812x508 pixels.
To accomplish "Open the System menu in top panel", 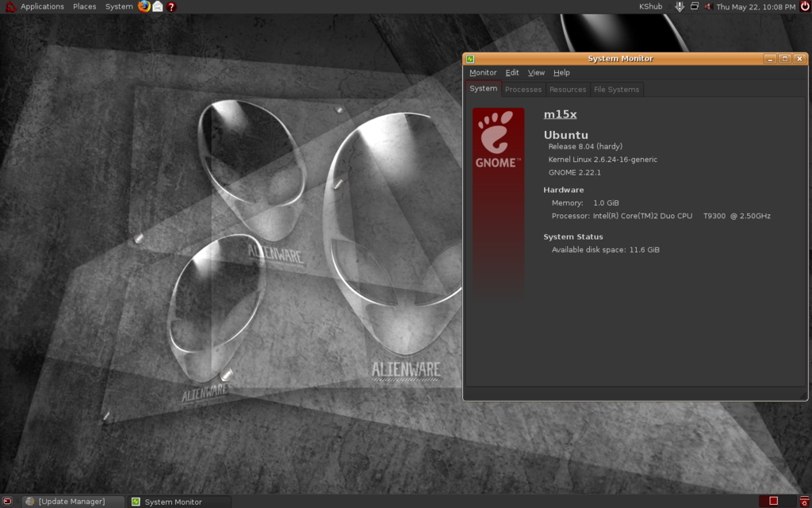I will click(x=119, y=6).
